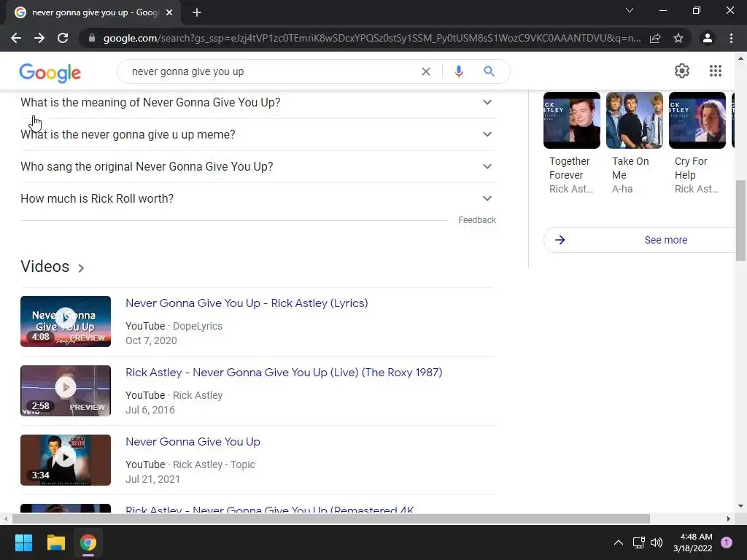View site information lock icon
Screen dimensions: 747x560
92,38
